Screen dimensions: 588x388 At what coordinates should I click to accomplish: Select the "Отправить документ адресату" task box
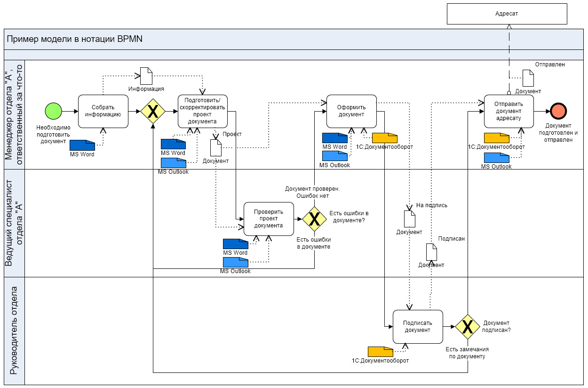(x=509, y=111)
